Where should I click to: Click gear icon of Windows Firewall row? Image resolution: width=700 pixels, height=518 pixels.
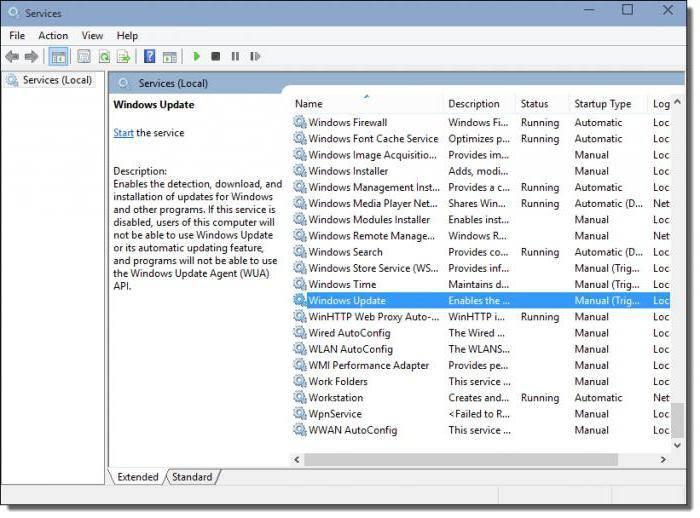click(300, 122)
